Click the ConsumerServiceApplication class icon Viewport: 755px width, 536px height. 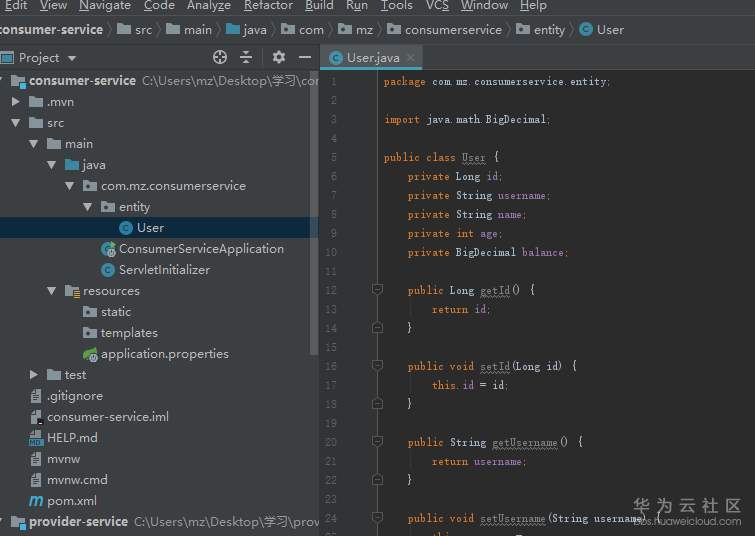click(108, 249)
